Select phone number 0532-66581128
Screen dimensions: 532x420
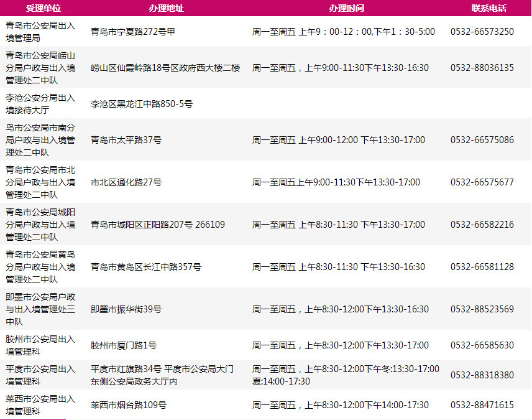(x=482, y=267)
